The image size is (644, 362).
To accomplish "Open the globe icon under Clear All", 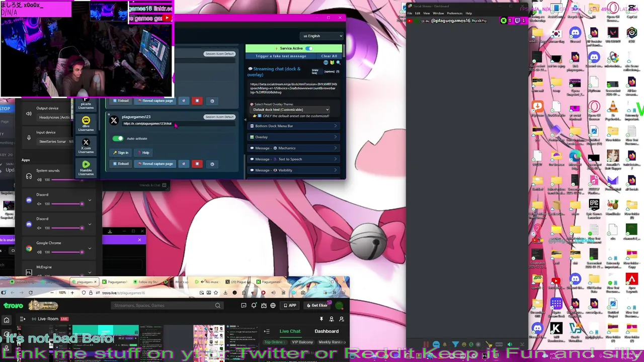I will pos(326,62).
